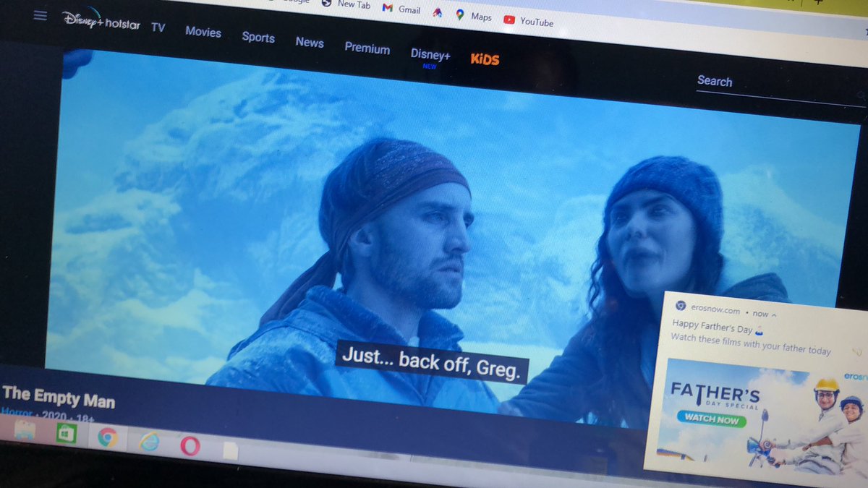The image size is (868, 488).
Task: Click the blank file taskbar icon
Action: (230, 450)
